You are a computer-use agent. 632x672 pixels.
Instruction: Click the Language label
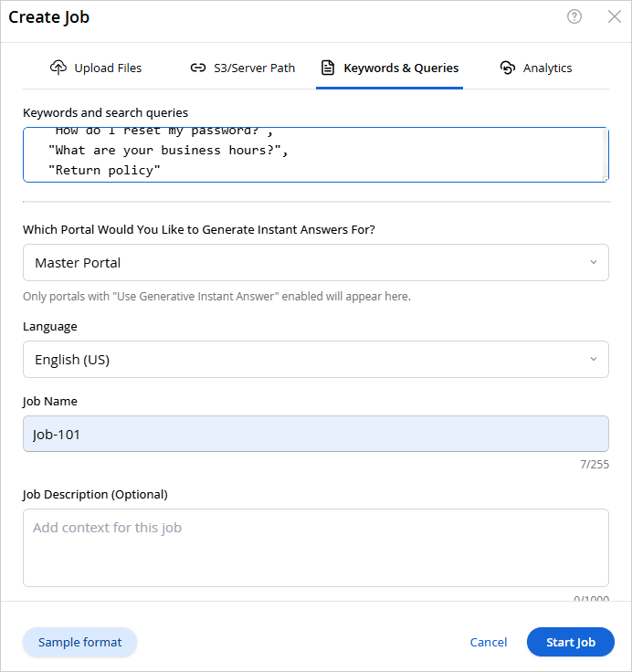pos(49,327)
